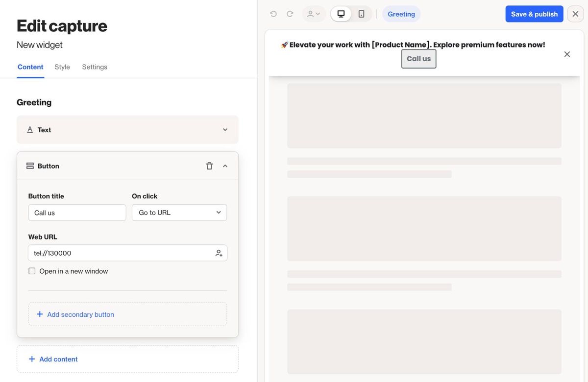This screenshot has width=588, height=382.
Task: Click the Greeting section heading
Action: pyautogui.click(x=34, y=102)
